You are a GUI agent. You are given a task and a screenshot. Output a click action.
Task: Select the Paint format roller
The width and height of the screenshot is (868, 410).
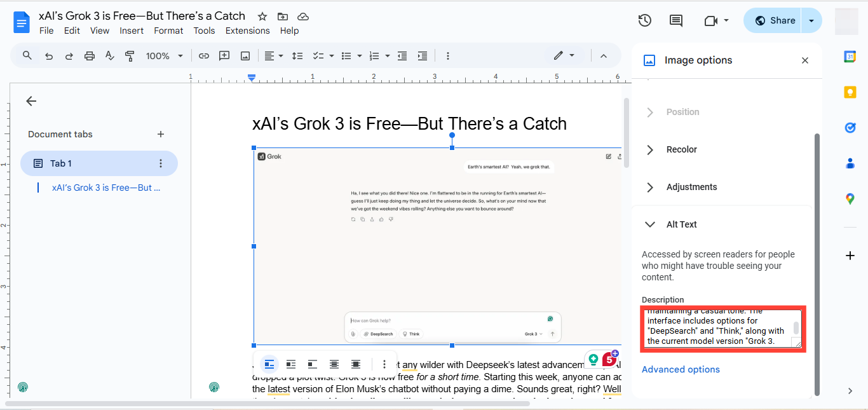point(130,56)
